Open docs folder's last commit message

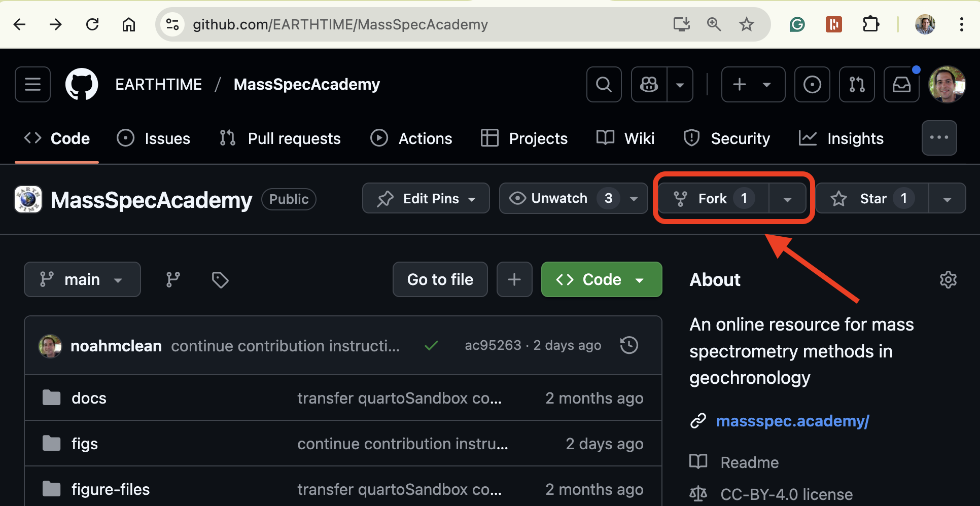click(x=399, y=398)
